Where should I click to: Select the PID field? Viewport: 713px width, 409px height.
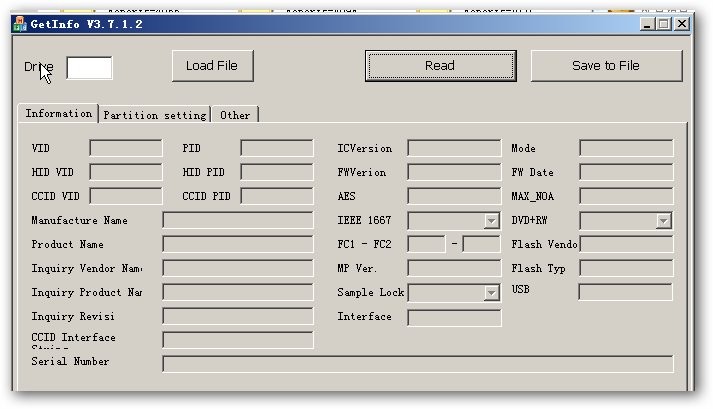pyautogui.click(x=277, y=148)
